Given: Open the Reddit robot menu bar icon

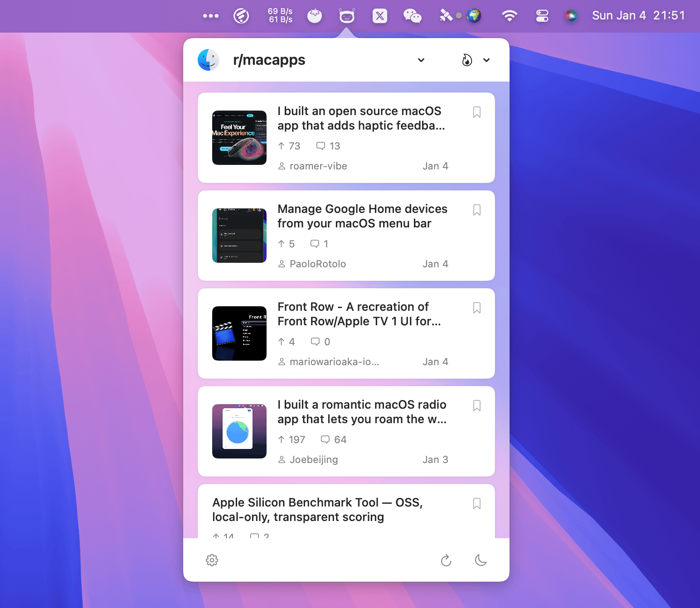Looking at the screenshot, I should (x=347, y=16).
